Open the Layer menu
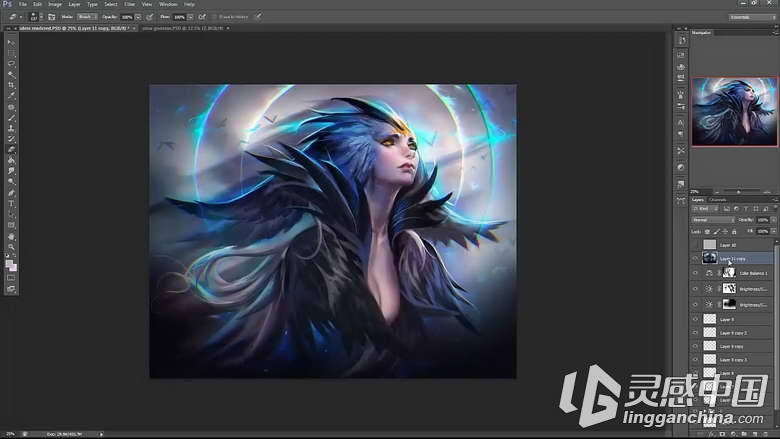Viewport: 780px width, 439px height. tap(74, 4)
